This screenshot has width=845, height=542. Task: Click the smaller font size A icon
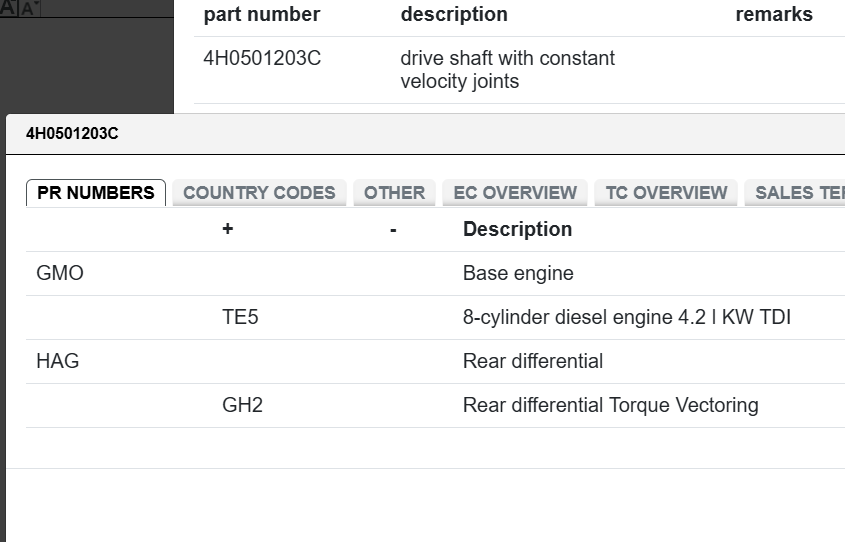(x=30, y=8)
